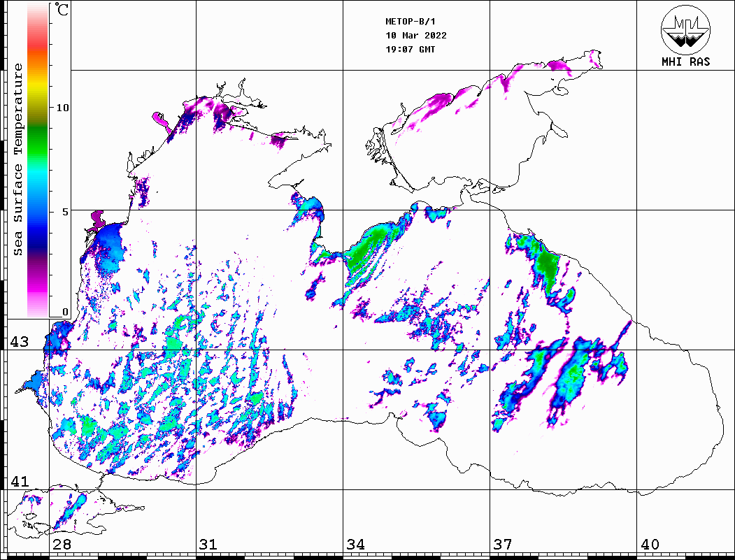Click the 5 mark on temperature scale
Screen dimensions: 735x560
coord(65,211)
